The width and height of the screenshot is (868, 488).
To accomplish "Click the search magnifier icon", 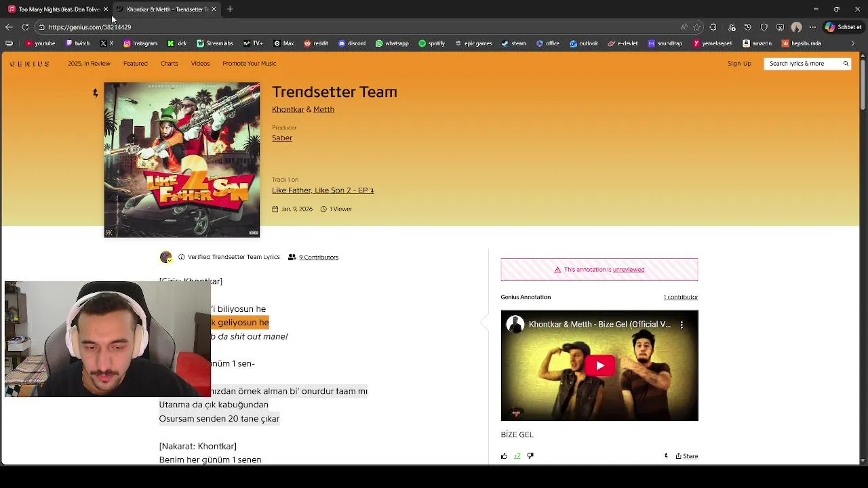I will pyautogui.click(x=846, y=64).
